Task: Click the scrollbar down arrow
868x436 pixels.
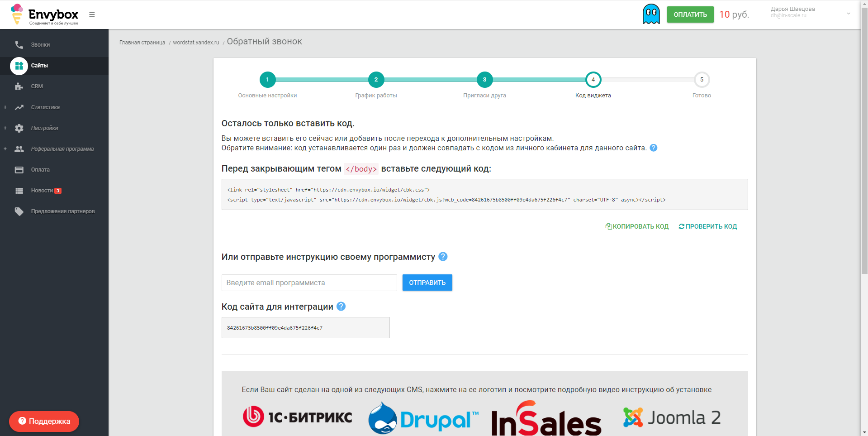Action: tap(864, 432)
